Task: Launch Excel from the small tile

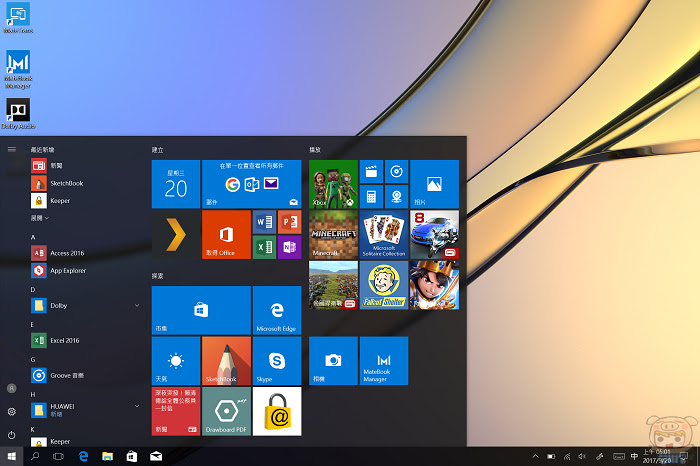Action: point(264,247)
